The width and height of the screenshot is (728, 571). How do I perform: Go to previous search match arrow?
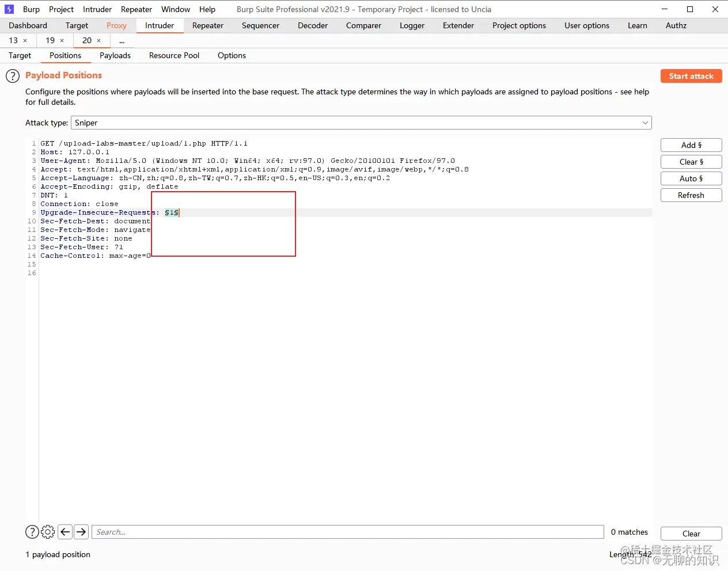[65, 532]
